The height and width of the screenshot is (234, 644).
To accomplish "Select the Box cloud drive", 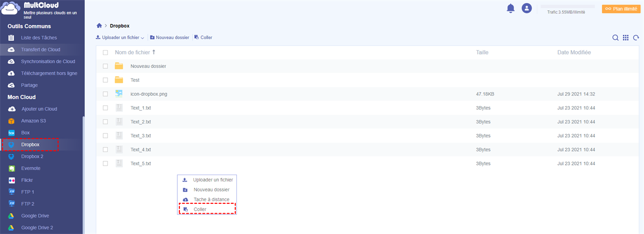I will [25, 133].
